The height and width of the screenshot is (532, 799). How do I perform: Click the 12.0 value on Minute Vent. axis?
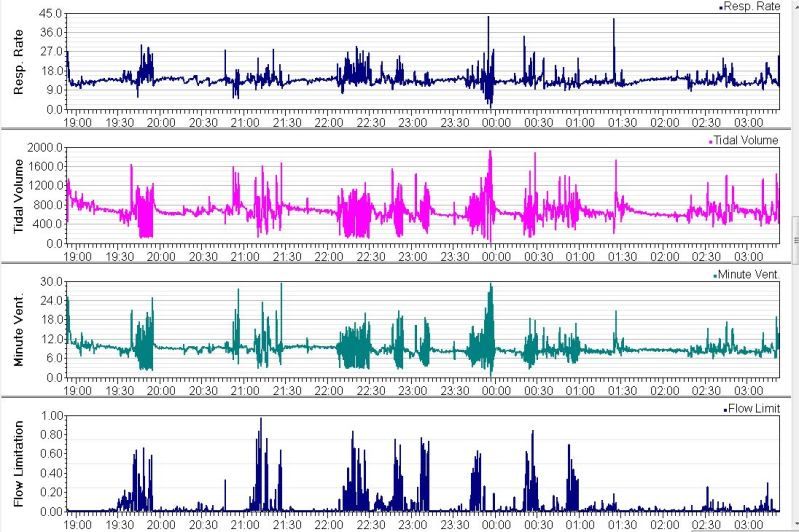[x=50, y=339]
